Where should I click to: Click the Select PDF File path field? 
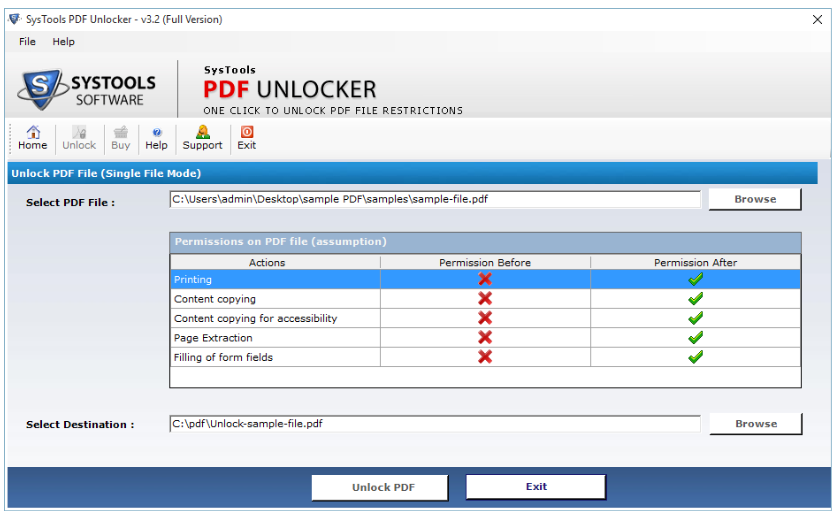tap(435, 199)
